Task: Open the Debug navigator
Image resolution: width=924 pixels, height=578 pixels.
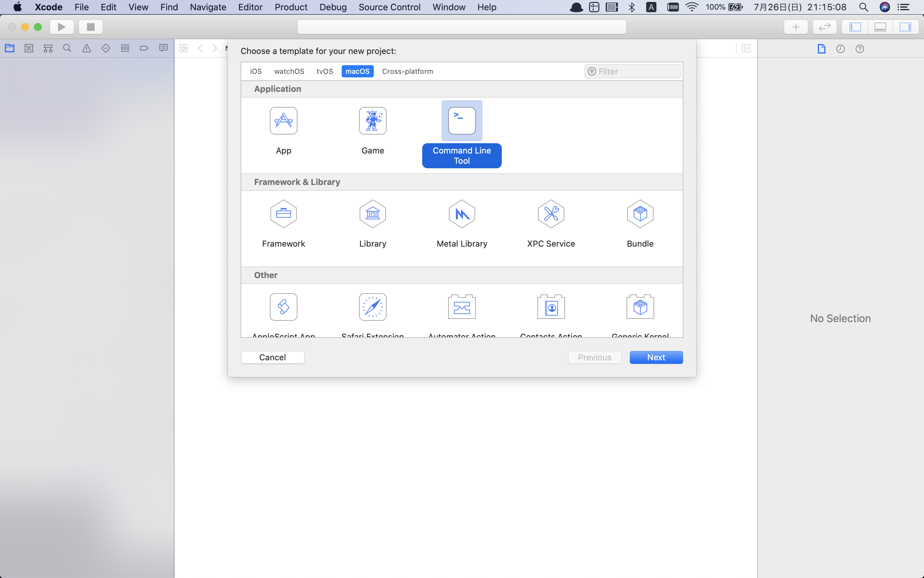Action: pyautogui.click(x=125, y=48)
